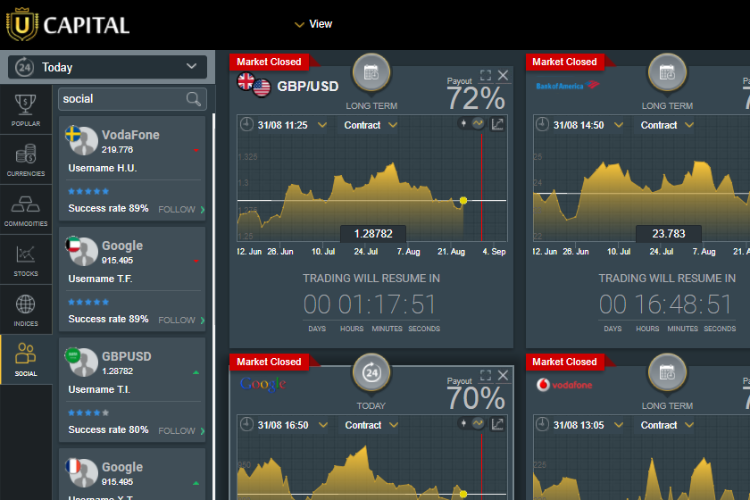750x500 pixels.
Task: Click GBP/USD long term calendar badge
Action: (x=371, y=73)
